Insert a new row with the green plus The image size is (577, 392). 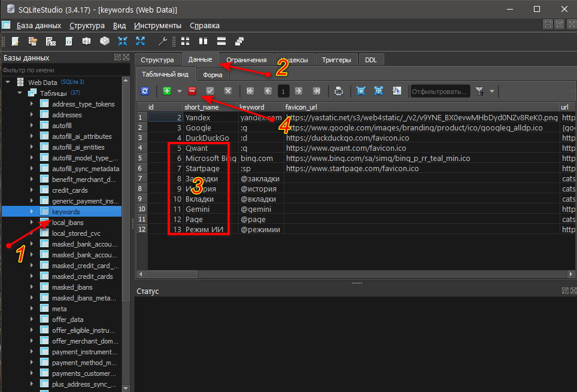(167, 91)
